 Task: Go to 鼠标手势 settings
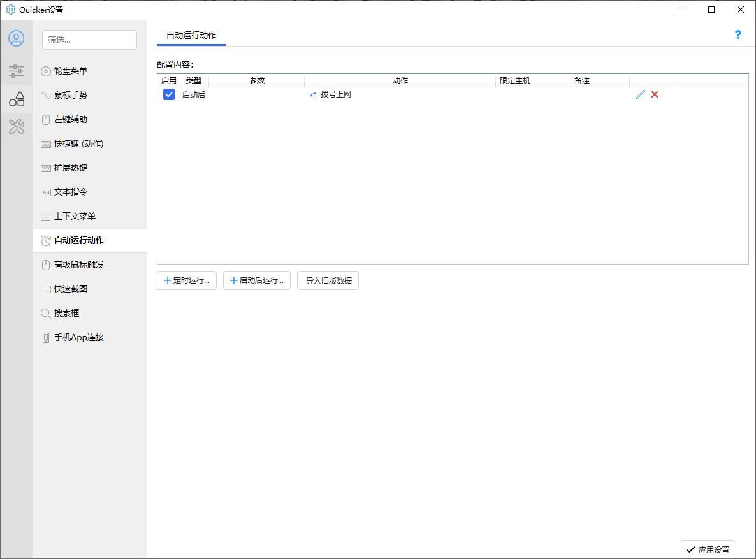click(x=70, y=95)
